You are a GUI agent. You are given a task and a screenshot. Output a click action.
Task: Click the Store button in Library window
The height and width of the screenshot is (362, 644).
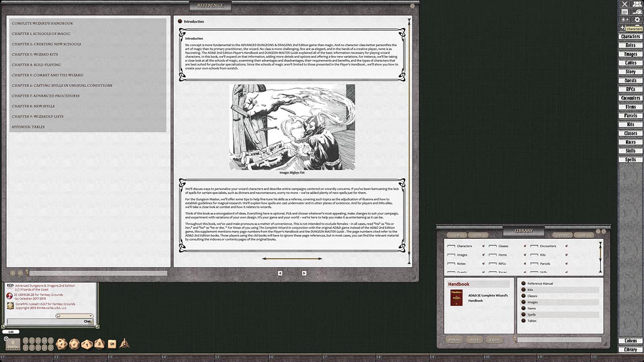[x=474, y=339]
